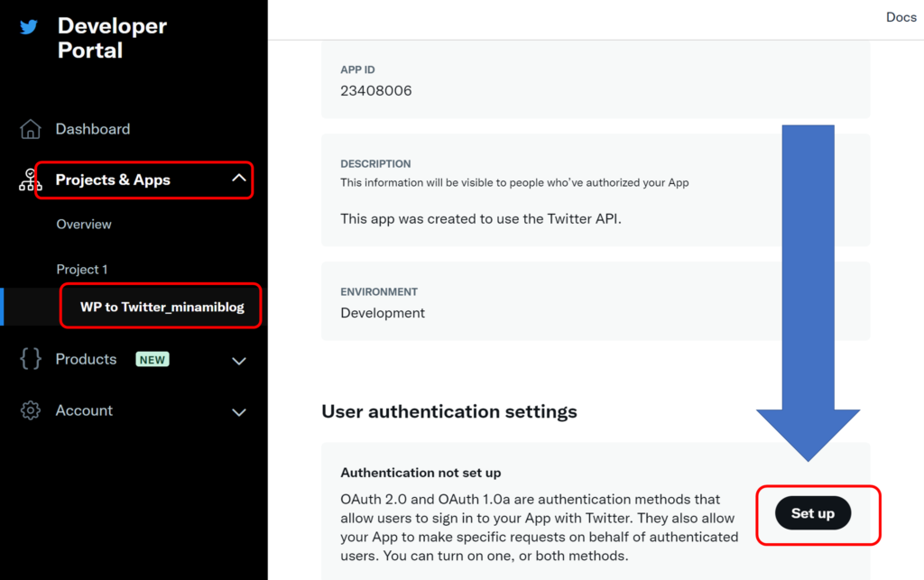Click the Products curly braces icon
This screenshot has width=924, height=580.
[31, 359]
